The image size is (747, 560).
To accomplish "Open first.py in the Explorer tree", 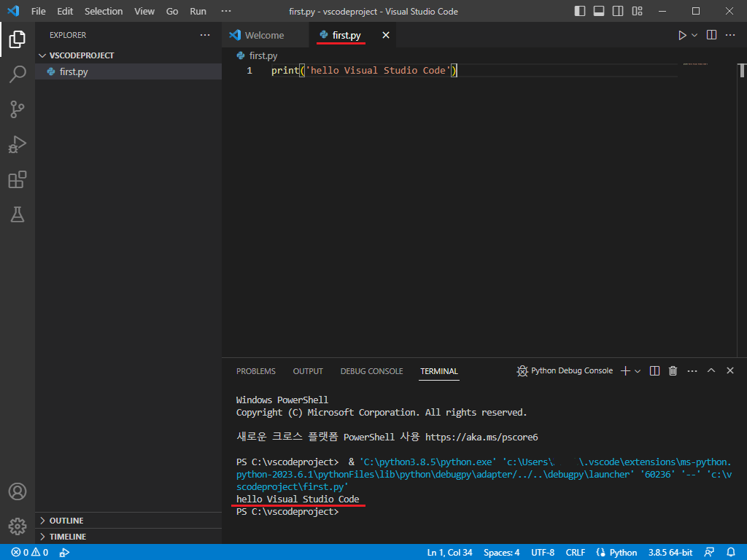I will [128, 71].
